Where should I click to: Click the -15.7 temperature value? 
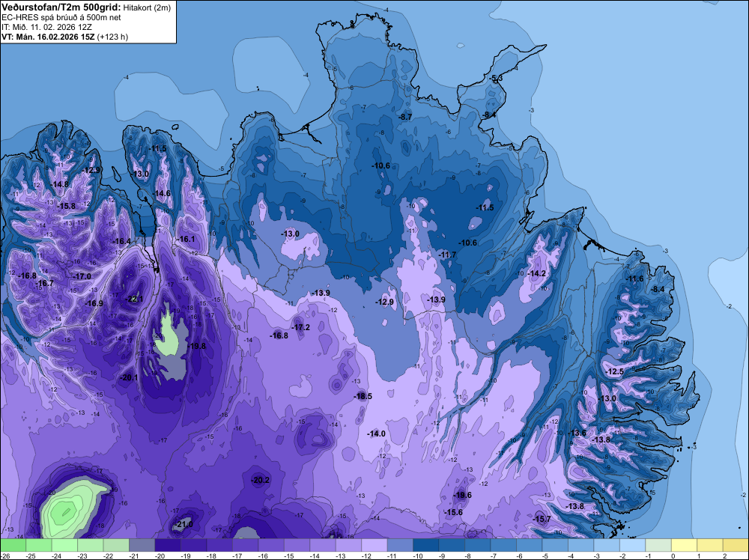[542, 519]
